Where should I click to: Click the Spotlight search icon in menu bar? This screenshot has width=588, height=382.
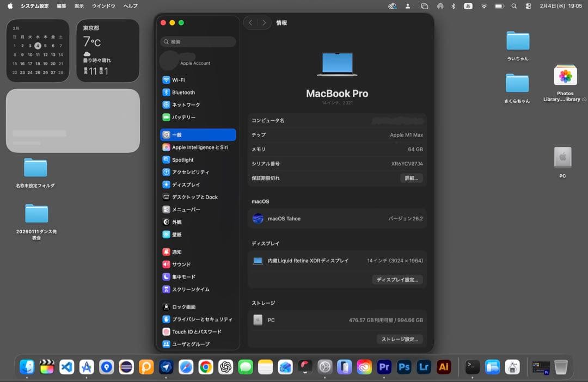(x=513, y=7)
